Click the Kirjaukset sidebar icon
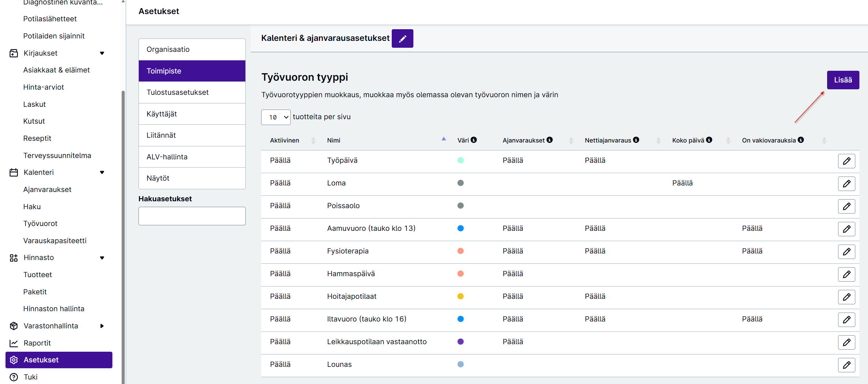Image resolution: width=868 pixels, height=384 pixels. pyautogui.click(x=14, y=53)
